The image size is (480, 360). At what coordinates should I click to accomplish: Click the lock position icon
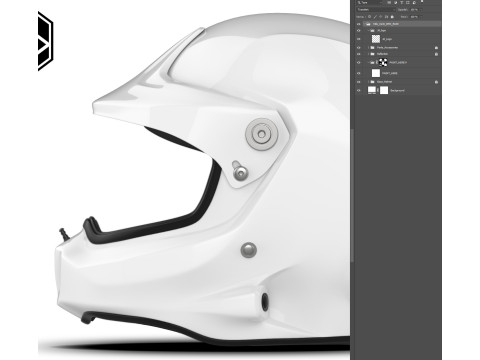[381, 17]
